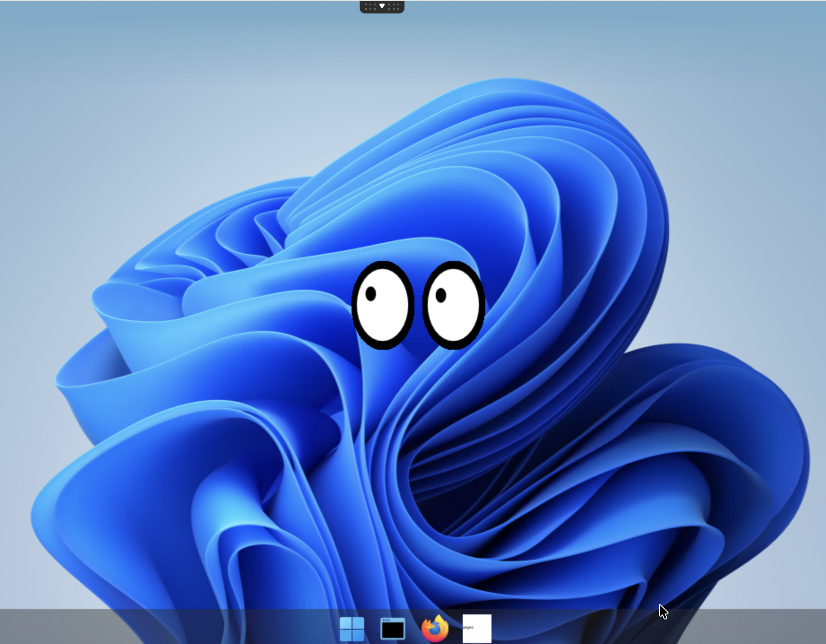The width and height of the screenshot is (826, 644).
Task: Open the Start menu from the taskbar
Action: (x=352, y=629)
